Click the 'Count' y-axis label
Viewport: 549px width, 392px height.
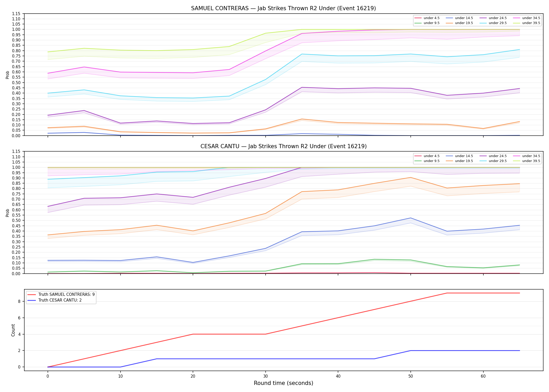coord(13,330)
